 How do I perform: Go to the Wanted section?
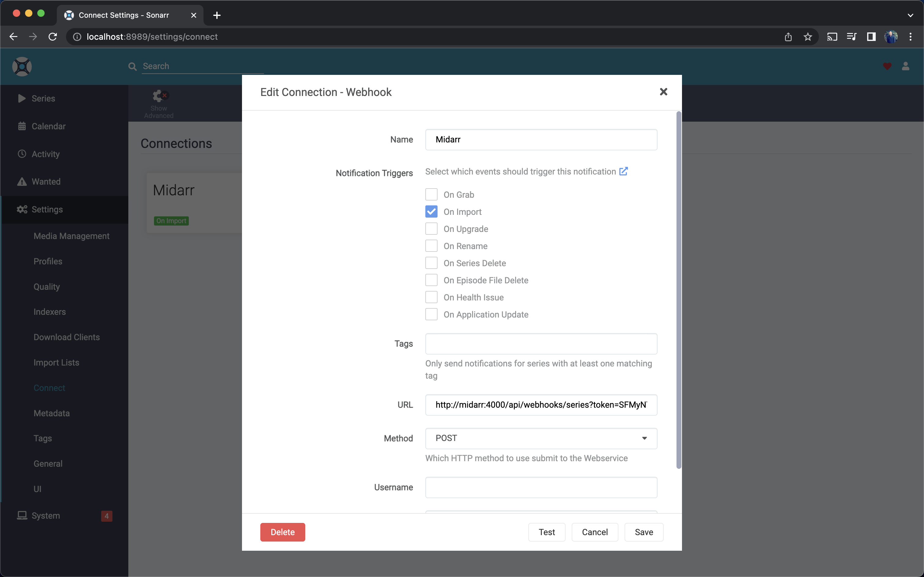46,181
